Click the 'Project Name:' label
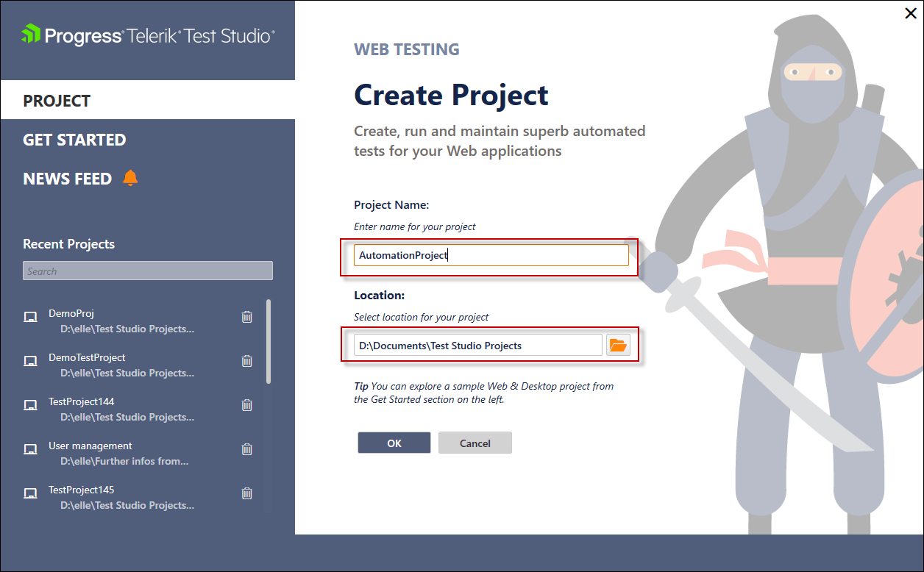 pos(391,205)
